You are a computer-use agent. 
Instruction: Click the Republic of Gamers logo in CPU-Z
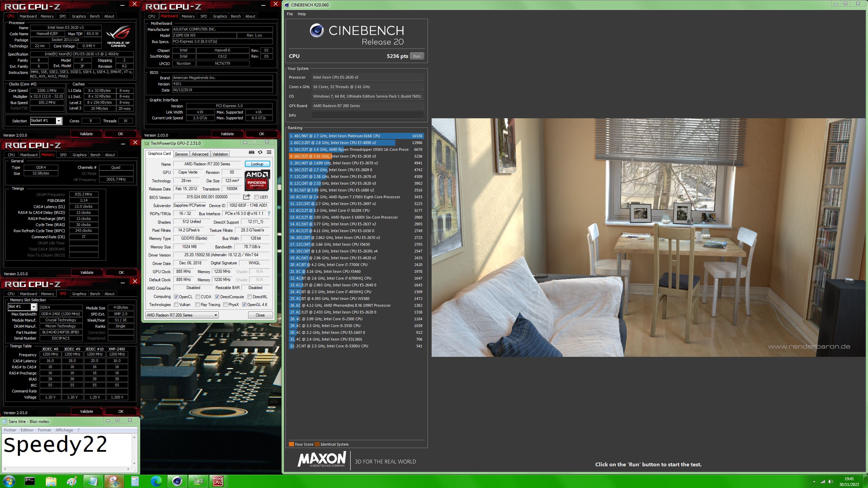(118, 37)
